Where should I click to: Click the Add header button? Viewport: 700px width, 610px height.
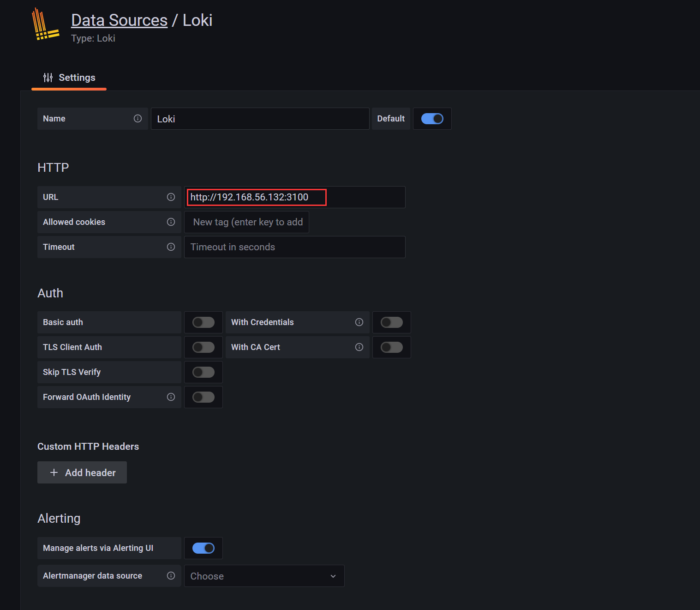point(82,472)
